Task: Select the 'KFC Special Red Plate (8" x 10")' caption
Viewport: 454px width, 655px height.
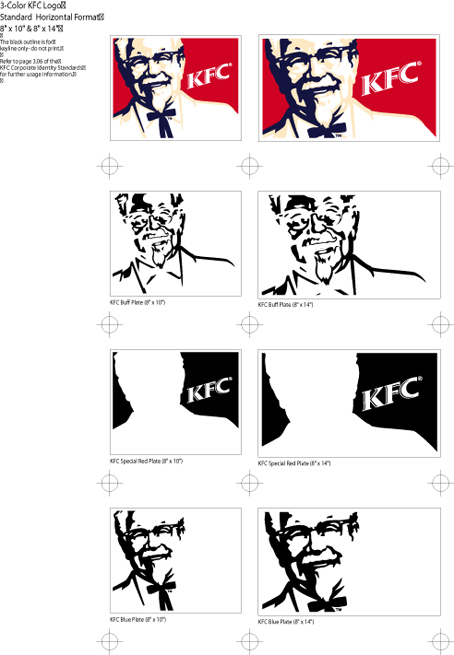Action: (146, 461)
